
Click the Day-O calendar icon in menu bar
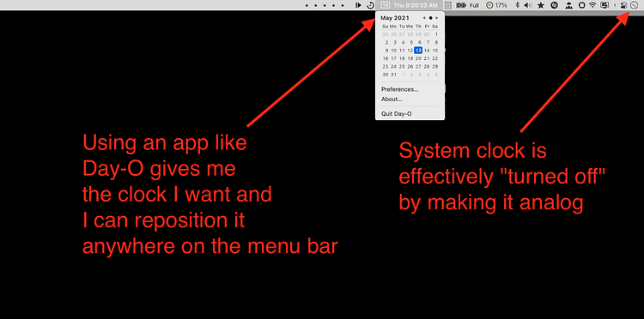[385, 5]
